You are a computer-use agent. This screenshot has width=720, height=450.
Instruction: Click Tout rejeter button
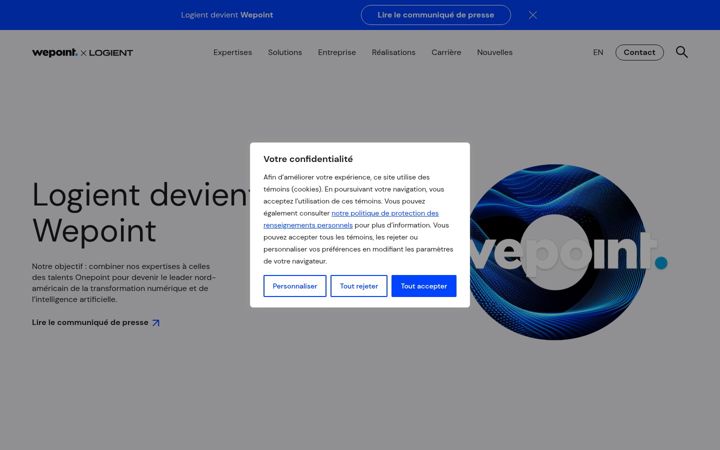pyautogui.click(x=359, y=286)
